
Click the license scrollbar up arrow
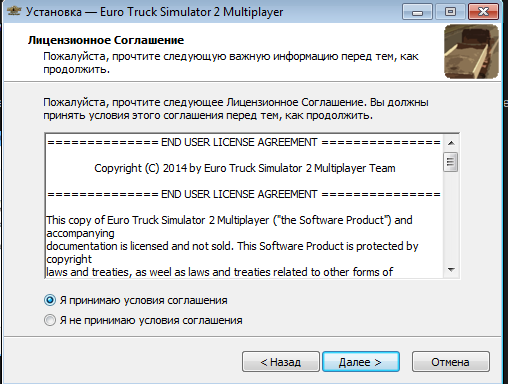pos(451,143)
